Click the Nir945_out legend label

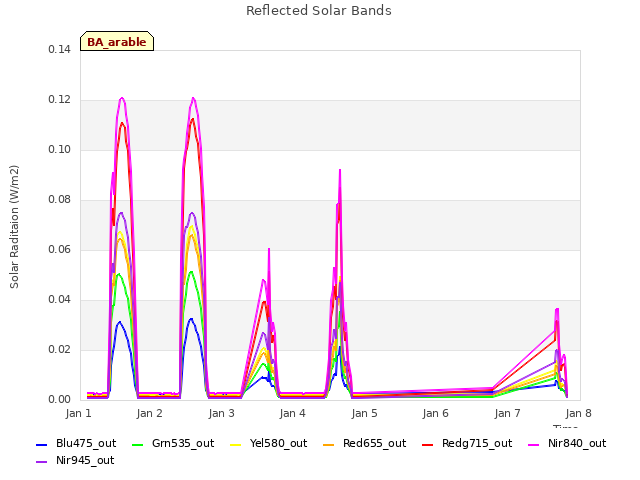click(85, 460)
